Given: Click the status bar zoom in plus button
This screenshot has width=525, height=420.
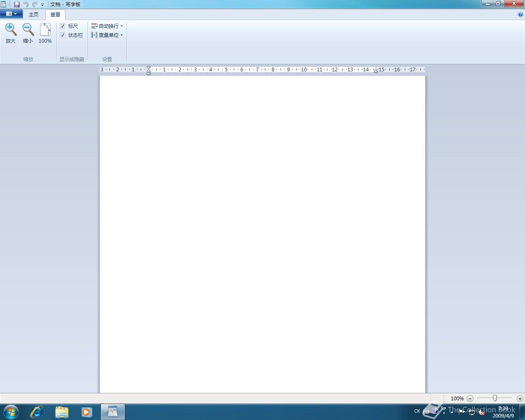Looking at the screenshot, I should pos(520,398).
